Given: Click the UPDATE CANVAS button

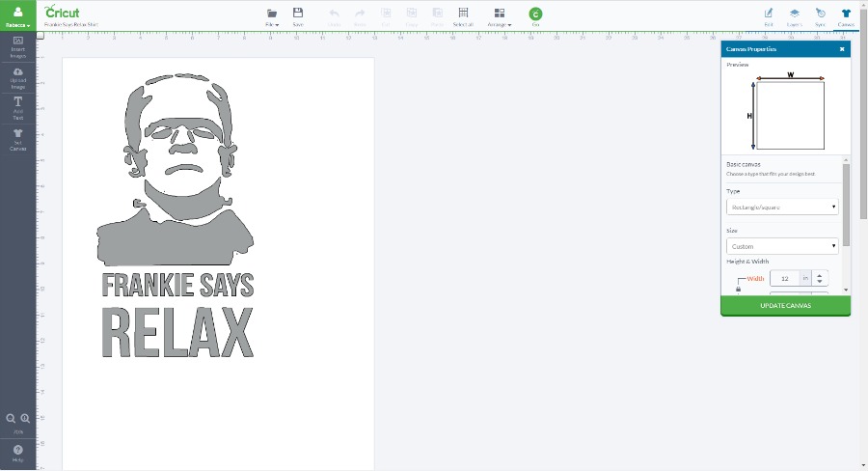Looking at the screenshot, I should 785,305.
